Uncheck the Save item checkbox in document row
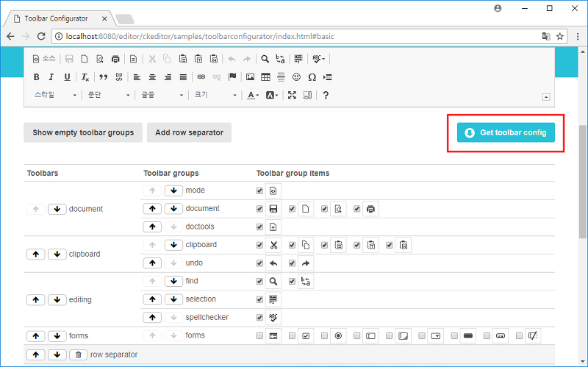Image resolution: width=588 pixels, height=367 pixels. (x=259, y=209)
